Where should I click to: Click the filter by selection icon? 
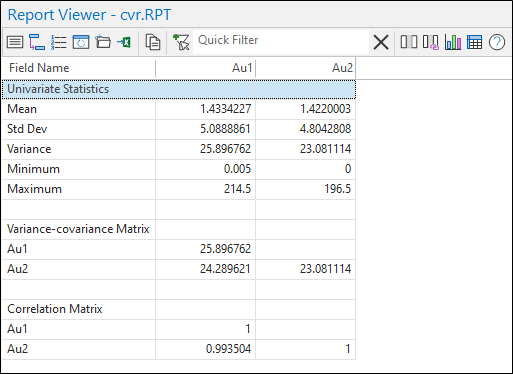(x=181, y=42)
